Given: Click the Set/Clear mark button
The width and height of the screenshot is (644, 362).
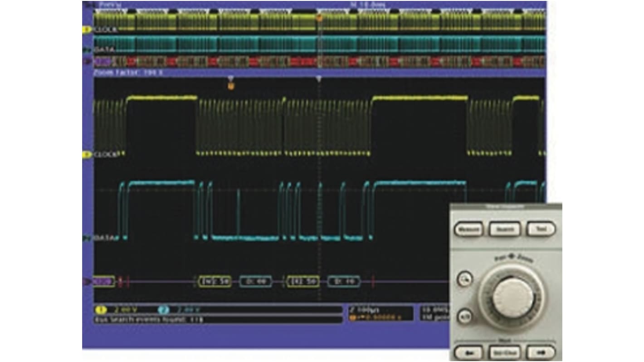Looking at the screenshot, I should click(x=504, y=352).
